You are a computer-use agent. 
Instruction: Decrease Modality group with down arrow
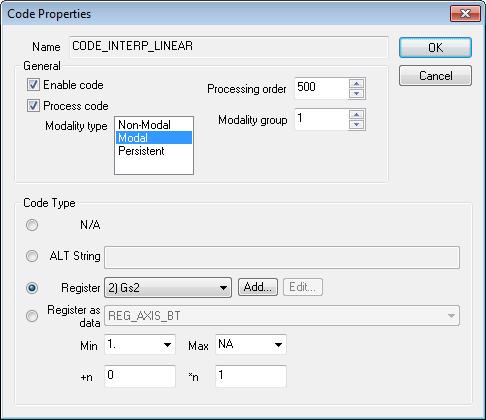(x=356, y=125)
